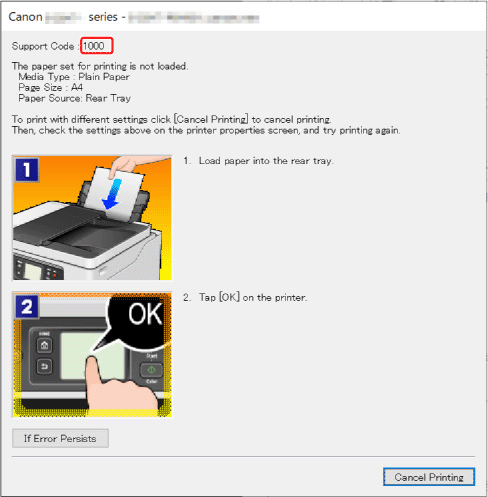Click the 'Load paper into the rear tray' text
488x497 pixels.
click(266, 161)
